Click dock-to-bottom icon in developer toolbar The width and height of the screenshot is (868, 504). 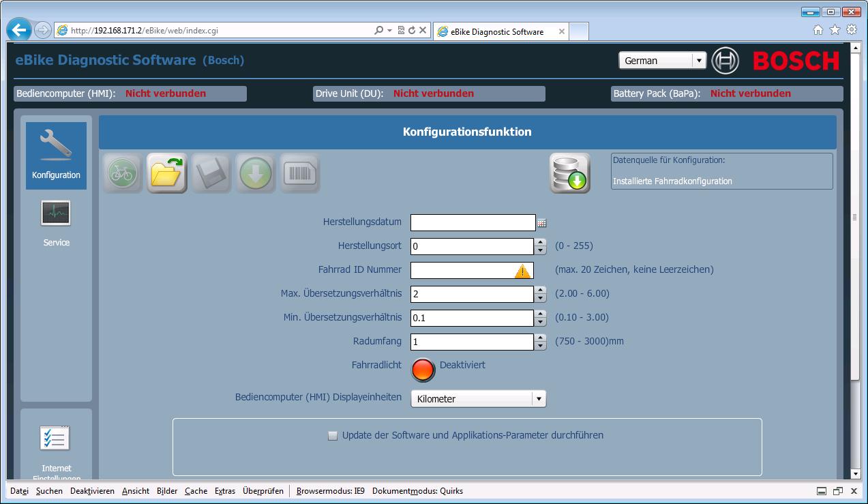(822, 491)
